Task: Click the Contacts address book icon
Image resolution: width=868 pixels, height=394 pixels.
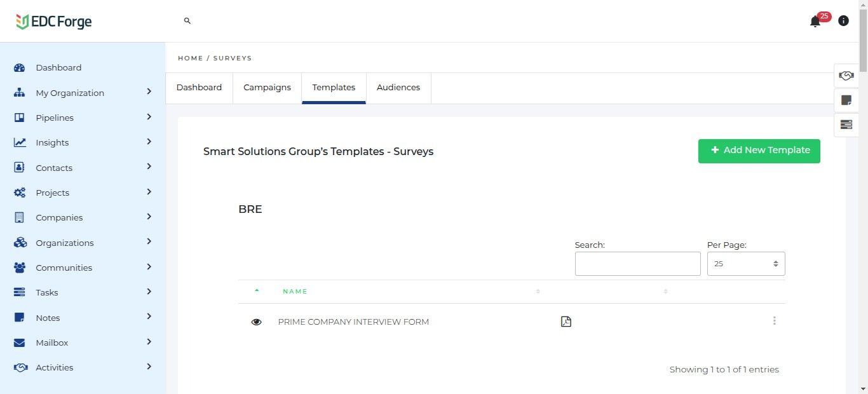Action: click(20, 168)
